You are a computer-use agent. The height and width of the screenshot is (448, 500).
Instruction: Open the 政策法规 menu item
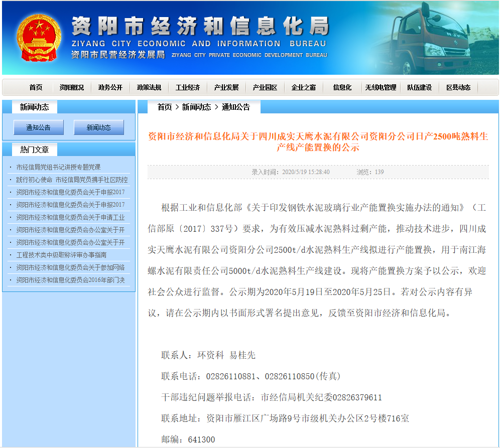click(x=149, y=87)
